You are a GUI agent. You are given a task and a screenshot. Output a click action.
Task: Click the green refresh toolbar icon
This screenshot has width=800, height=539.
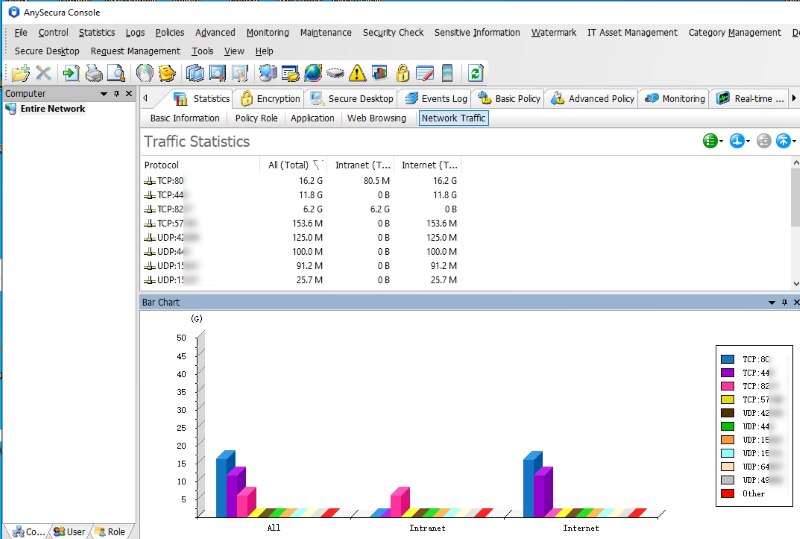(x=475, y=73)
